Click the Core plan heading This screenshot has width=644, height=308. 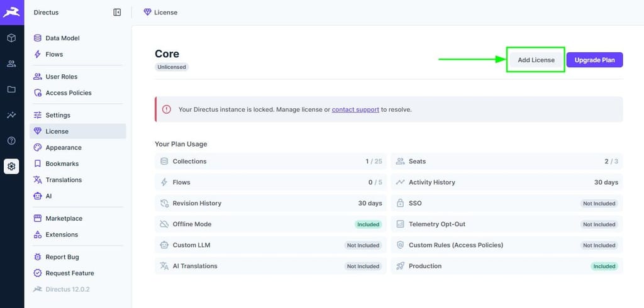click(x=167, y=54)
